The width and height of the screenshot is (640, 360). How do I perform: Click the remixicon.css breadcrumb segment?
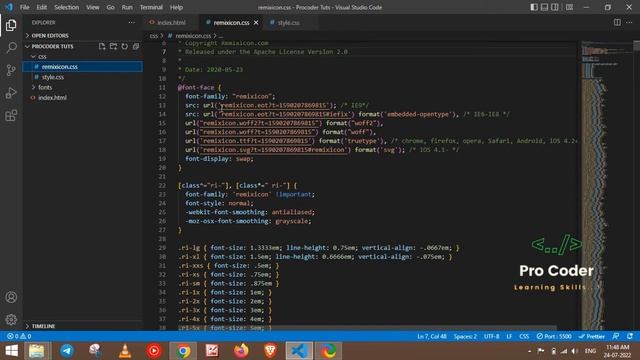pyautogui.click(x=193, y=36)
